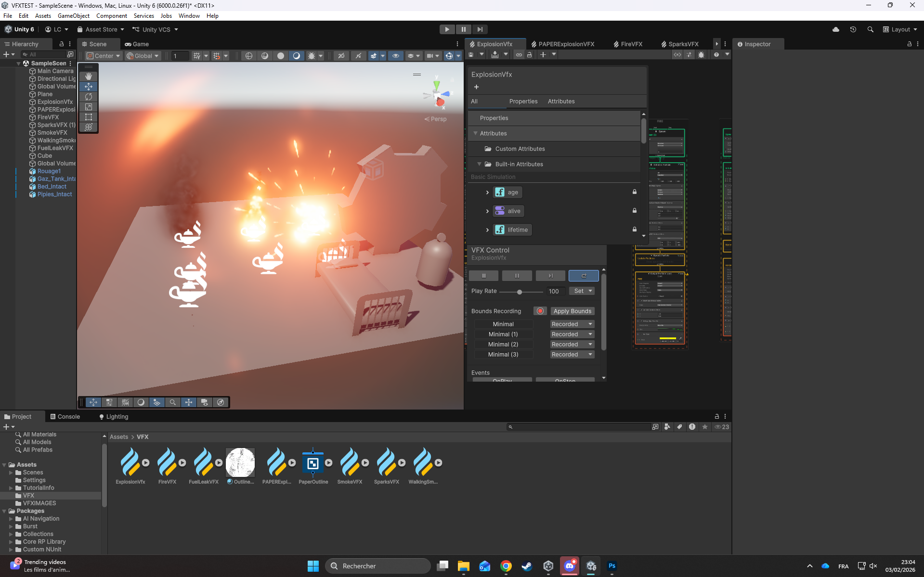Open the VFX graph help icon
The width and height of the screenshot is (924, 577).
tap(716, 55)
